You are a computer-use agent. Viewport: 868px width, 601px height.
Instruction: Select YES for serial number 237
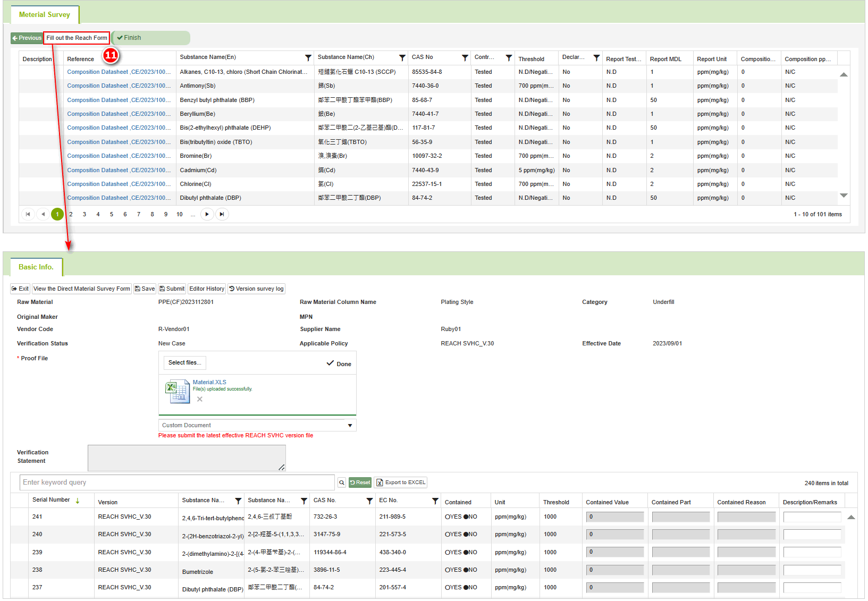pos(447,588)
